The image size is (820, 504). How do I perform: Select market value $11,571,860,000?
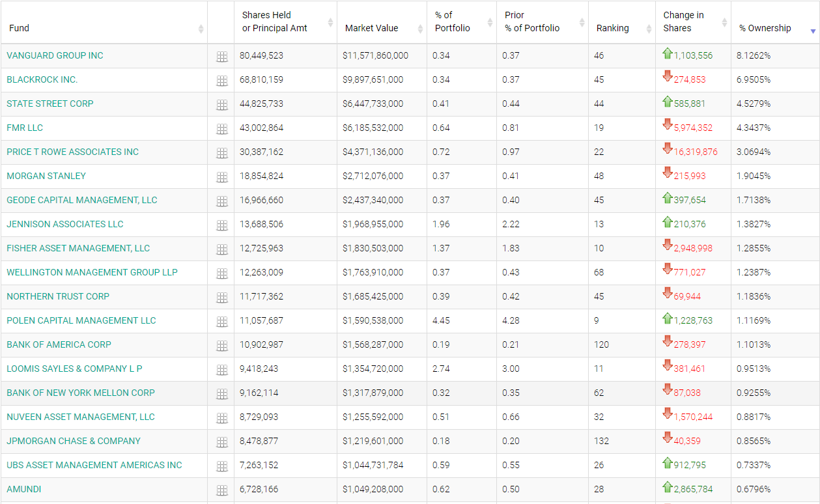tap(375, 56)
